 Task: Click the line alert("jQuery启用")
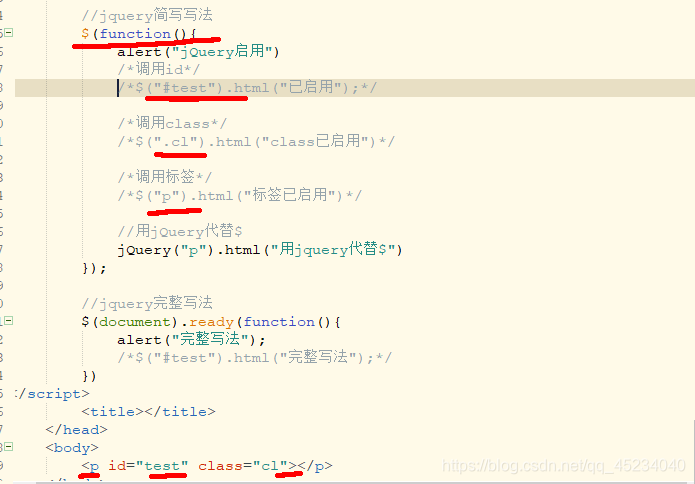198,51
